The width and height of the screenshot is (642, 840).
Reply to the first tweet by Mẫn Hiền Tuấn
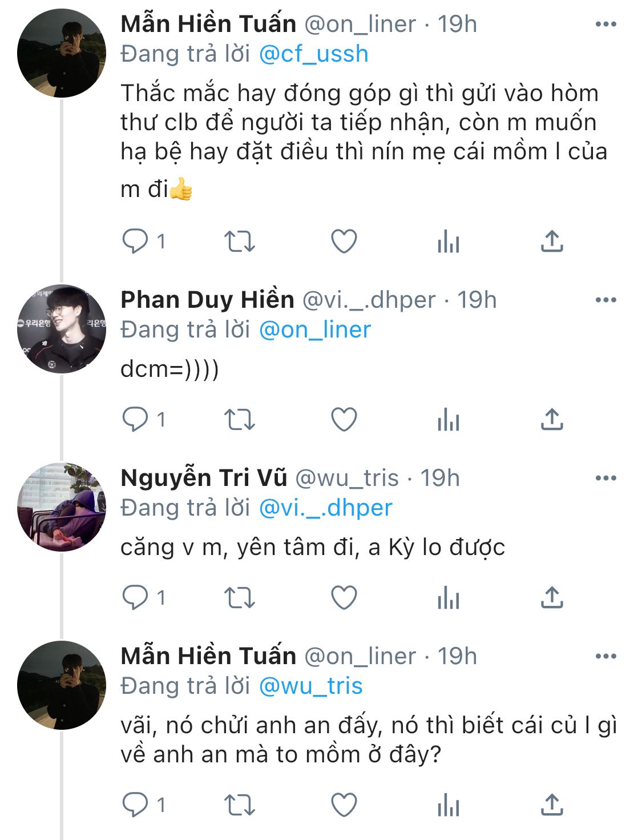tap(135, 242)
